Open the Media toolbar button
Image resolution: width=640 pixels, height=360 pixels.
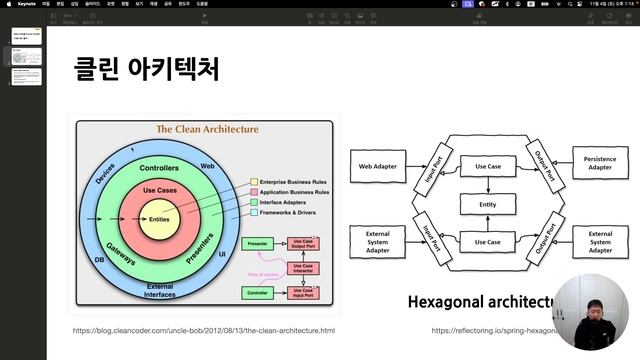(x=360, y=17)
